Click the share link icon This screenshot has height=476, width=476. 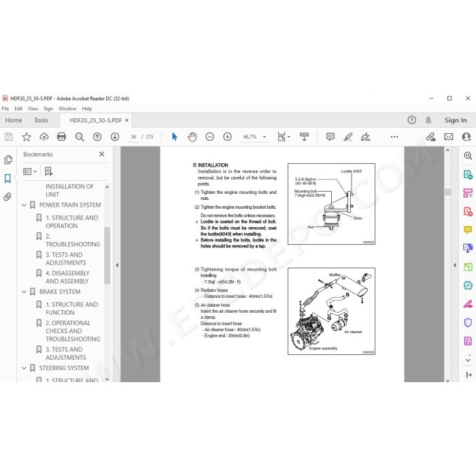pyautogui.click(x=430, y=137)
